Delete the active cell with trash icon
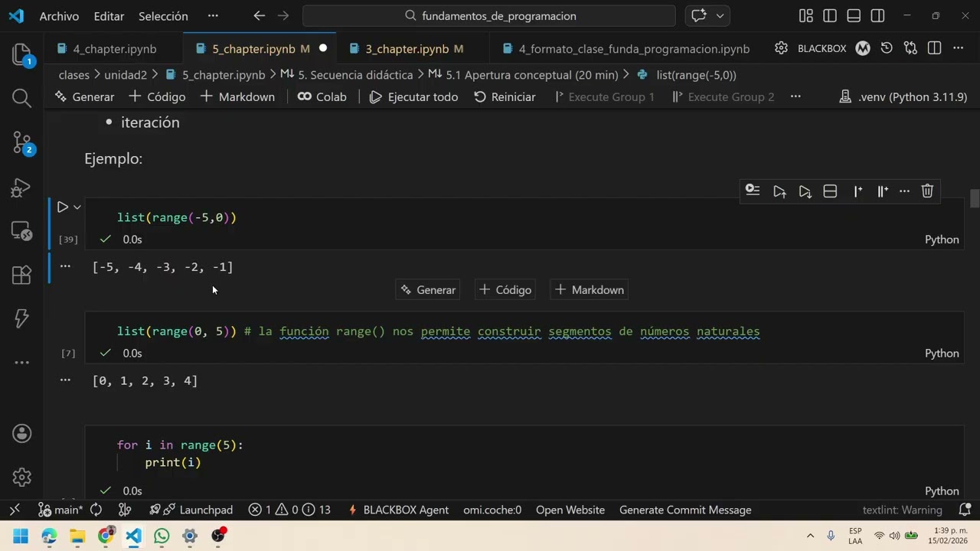 point(927,191)
